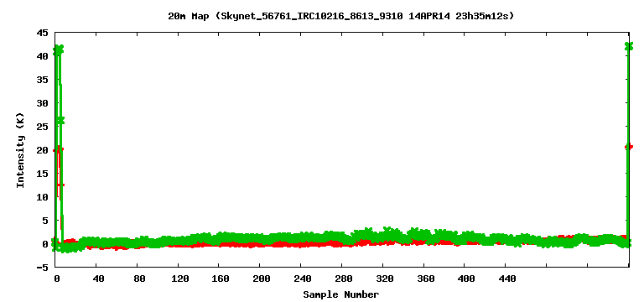Click the x-axis tick label 0
The height and width of the screenshot is (302, 644).
(x=56, y=279)
